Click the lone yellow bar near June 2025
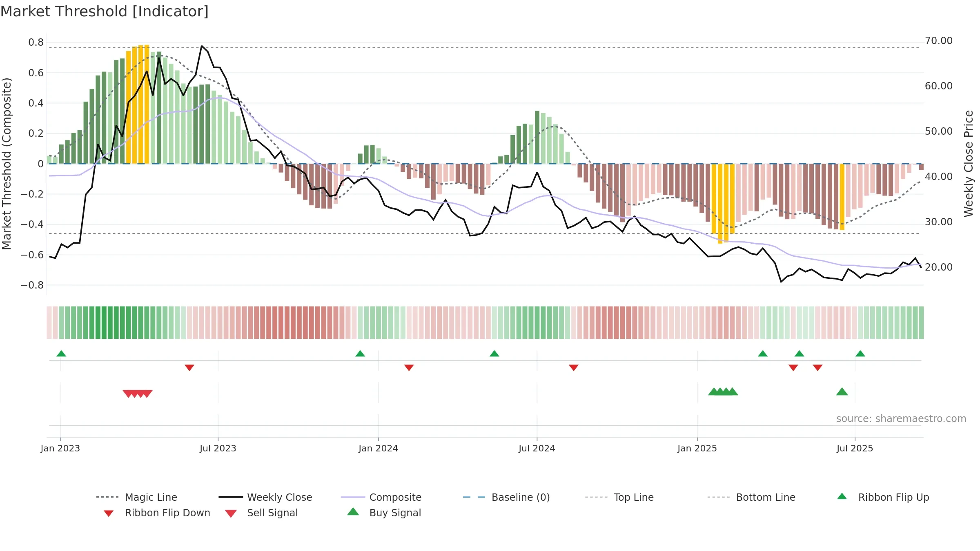 (842, 197)
